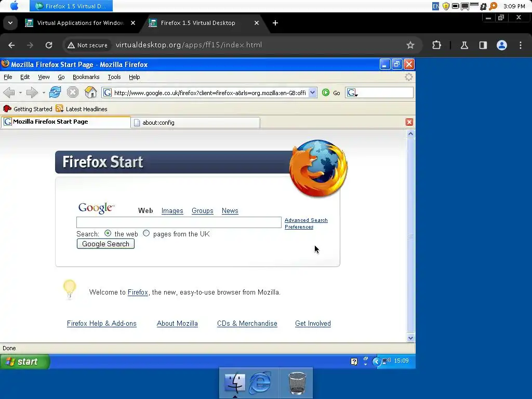Screen dimensions: 532x399
Task: Open Preferences link
Action: [x=299, y=227]
